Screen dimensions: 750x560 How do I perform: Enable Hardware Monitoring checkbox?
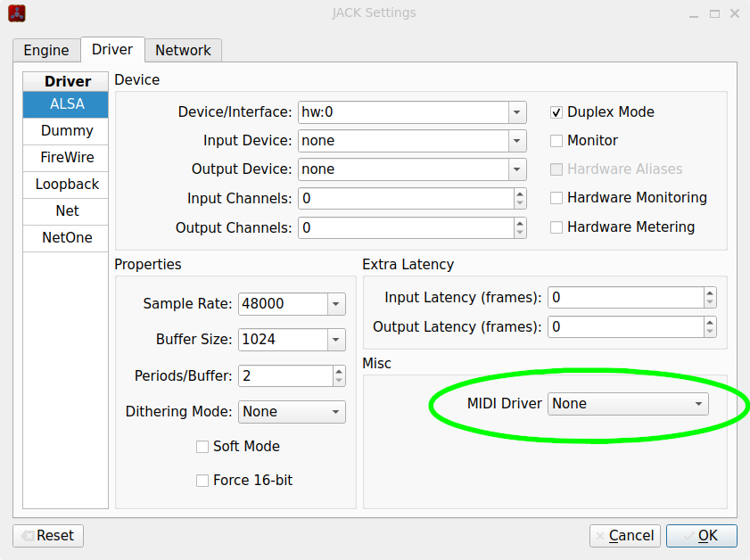tap(556, 198)
